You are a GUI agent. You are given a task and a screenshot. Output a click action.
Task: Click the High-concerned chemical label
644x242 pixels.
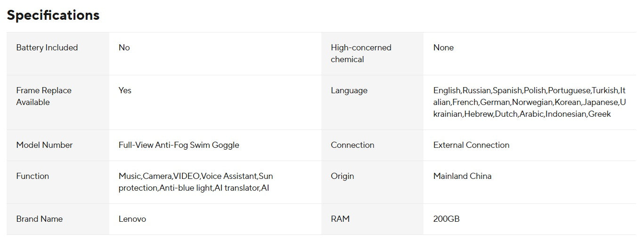point(361,53)
